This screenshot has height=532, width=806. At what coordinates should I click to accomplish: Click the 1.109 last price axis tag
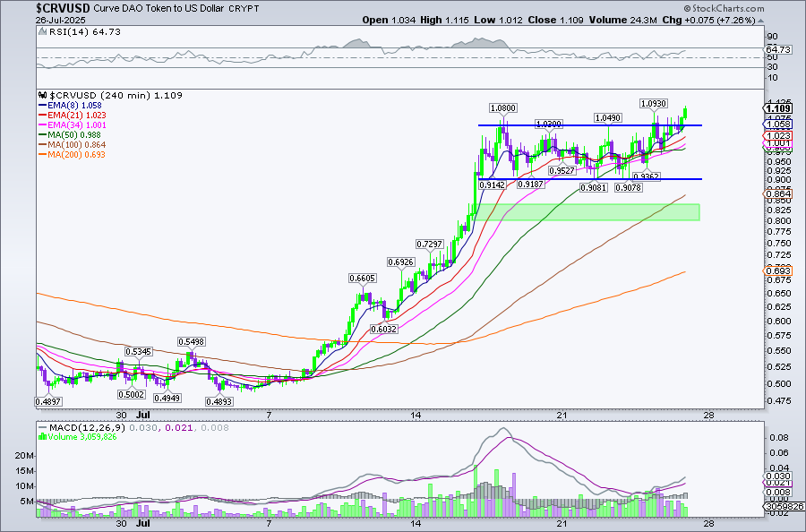pos(778,108)
